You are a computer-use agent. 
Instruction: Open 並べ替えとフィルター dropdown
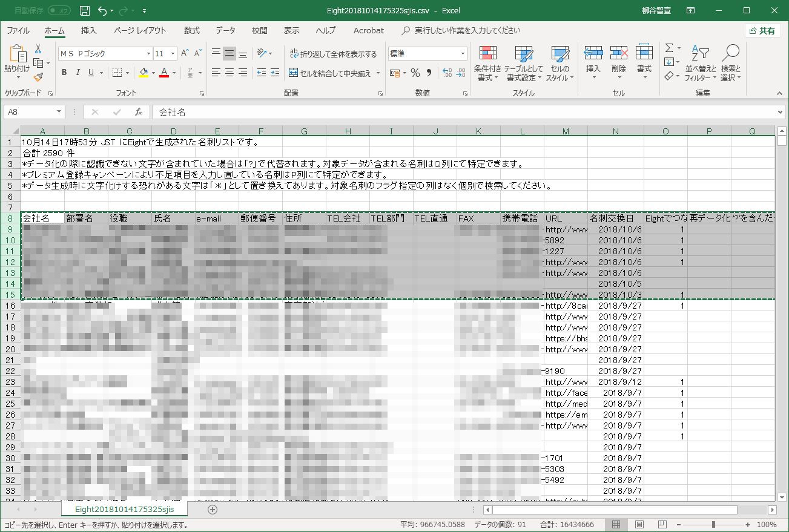[x=701, y=63]
